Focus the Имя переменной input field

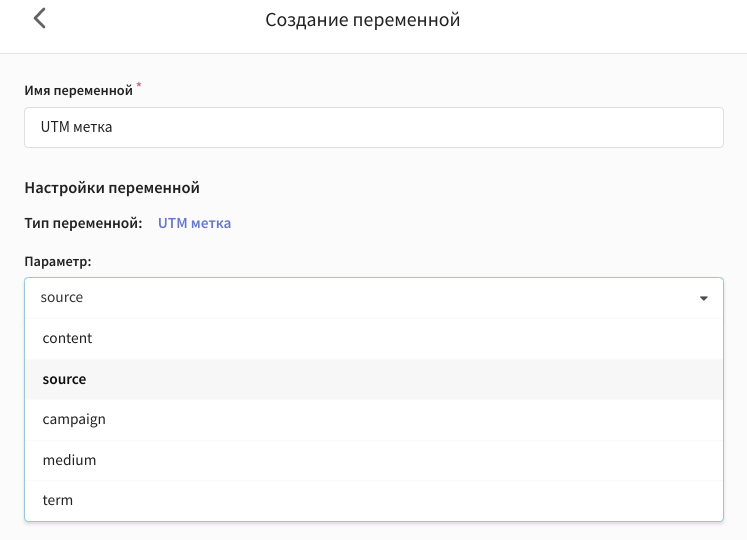click(374, 127)
